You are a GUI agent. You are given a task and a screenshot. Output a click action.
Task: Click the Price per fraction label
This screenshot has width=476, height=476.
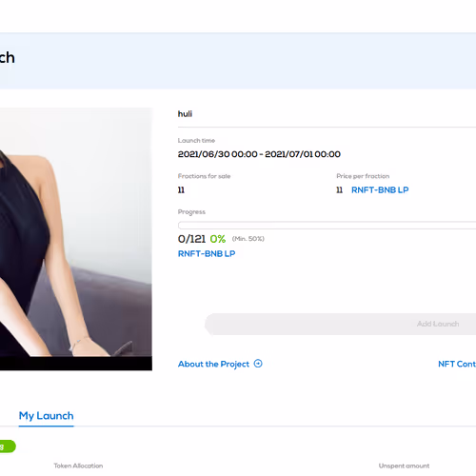click(x=363, y=176)
